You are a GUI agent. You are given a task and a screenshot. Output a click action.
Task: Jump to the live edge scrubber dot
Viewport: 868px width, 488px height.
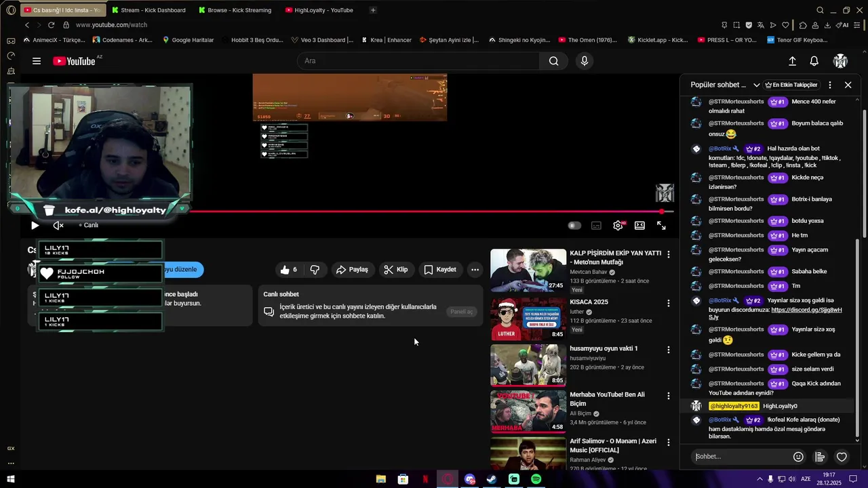661,211
